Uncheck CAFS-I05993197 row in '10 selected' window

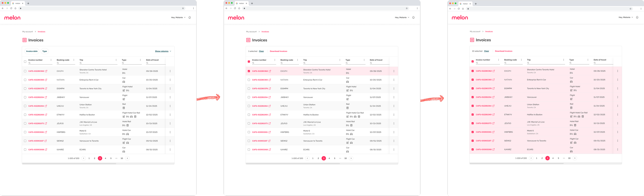point(473,141)
